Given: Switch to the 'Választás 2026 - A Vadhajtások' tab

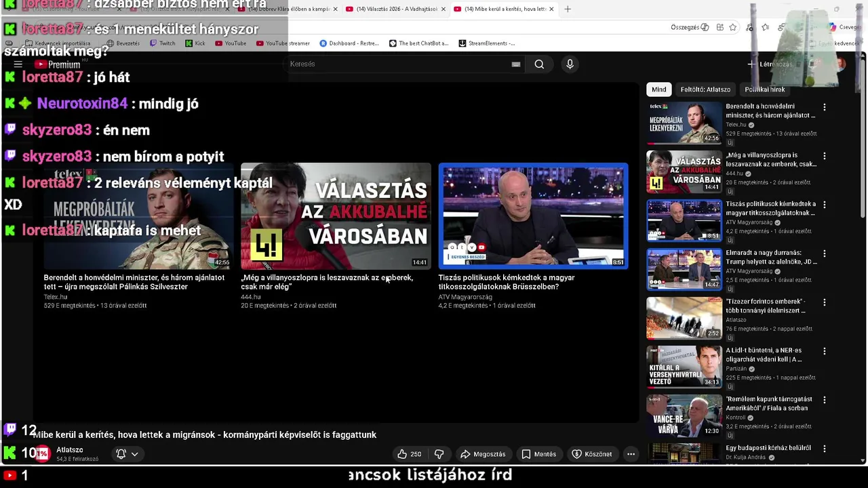Looking at the screenshot, I should 396,9.
